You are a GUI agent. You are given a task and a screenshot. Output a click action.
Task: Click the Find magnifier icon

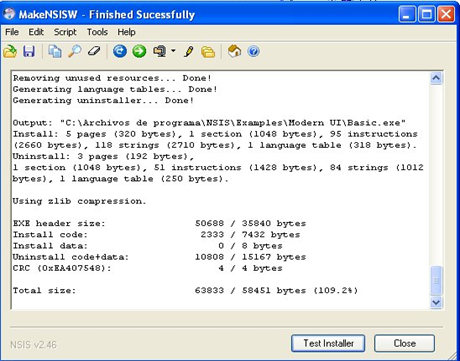75,52
